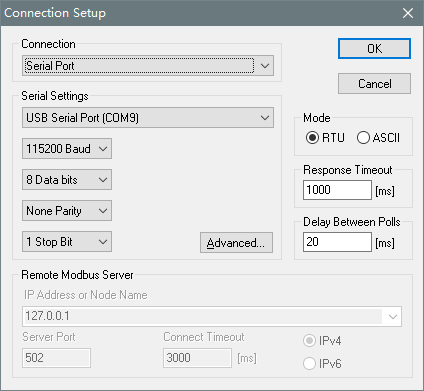Click the IPv6 radio button

(309, 364)
